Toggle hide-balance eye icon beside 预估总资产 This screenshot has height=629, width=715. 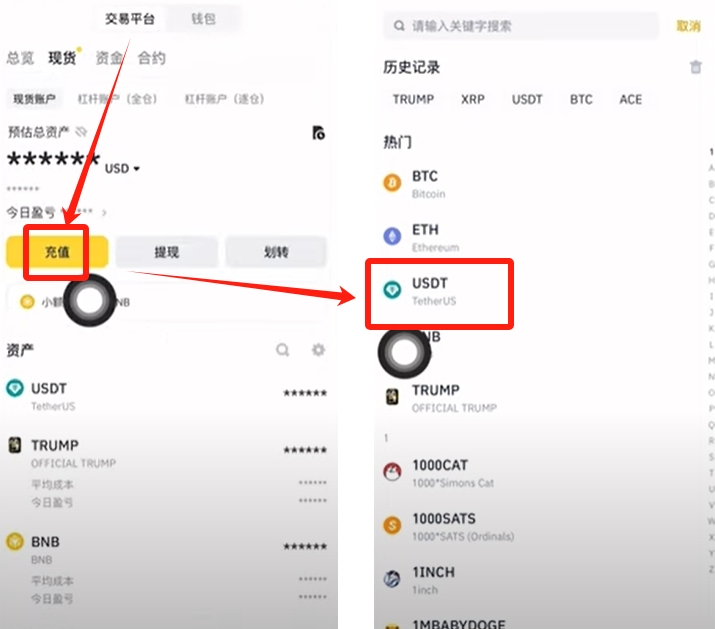pyautogui.click(x=81, y=132)
